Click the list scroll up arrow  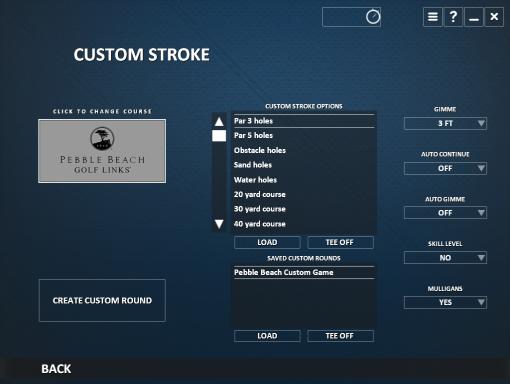tap(219, 122)
